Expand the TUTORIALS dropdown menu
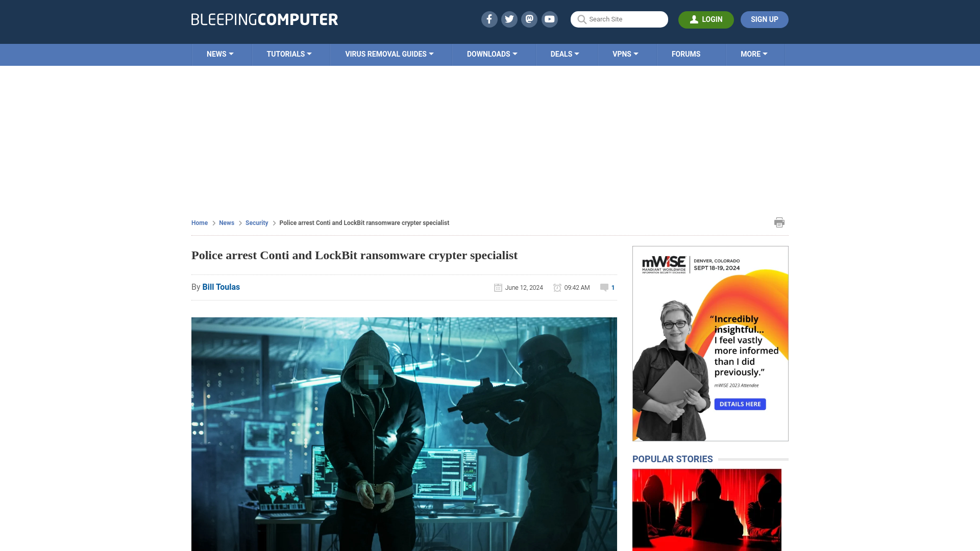Viewport: 980px width, 551px height. click(289, 54)
